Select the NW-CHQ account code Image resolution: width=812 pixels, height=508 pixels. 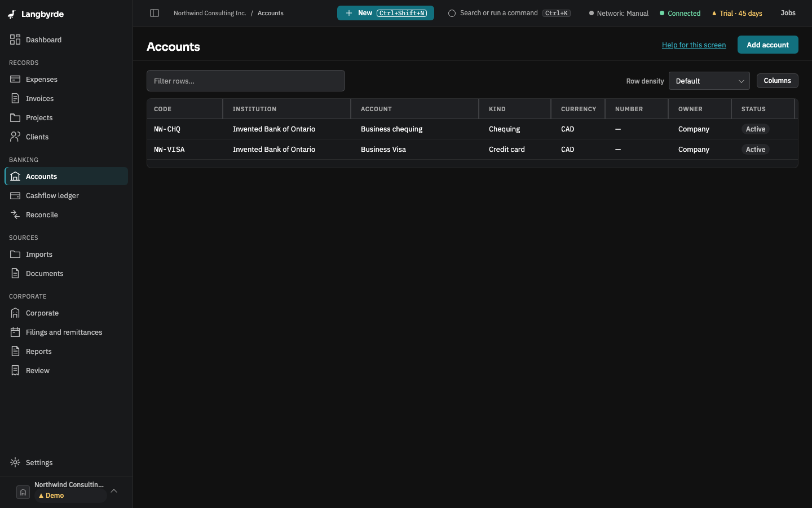167,129
